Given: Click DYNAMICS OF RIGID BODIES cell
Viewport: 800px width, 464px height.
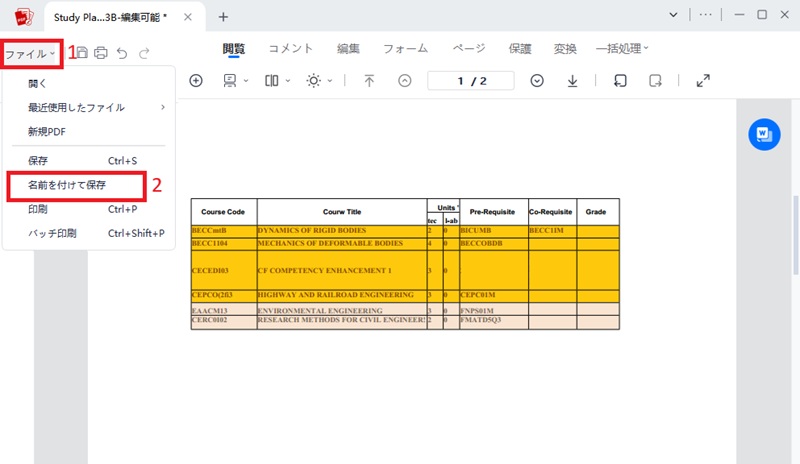Looking at the screenshot, I should (342, 231).
